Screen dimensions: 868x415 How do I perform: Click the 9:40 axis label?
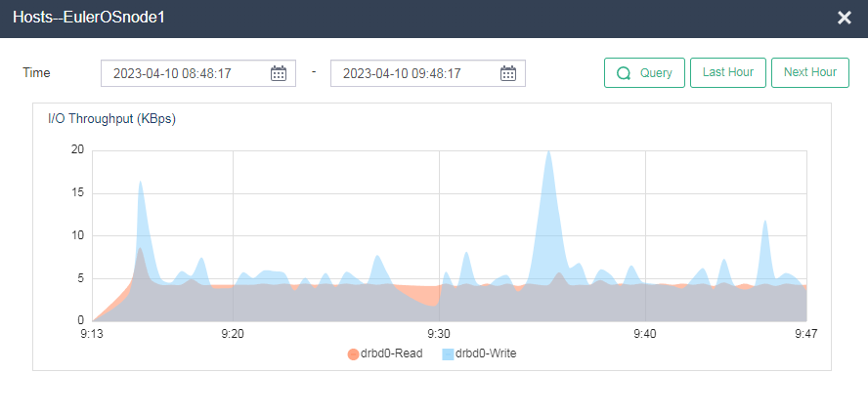tap(645, 334)
